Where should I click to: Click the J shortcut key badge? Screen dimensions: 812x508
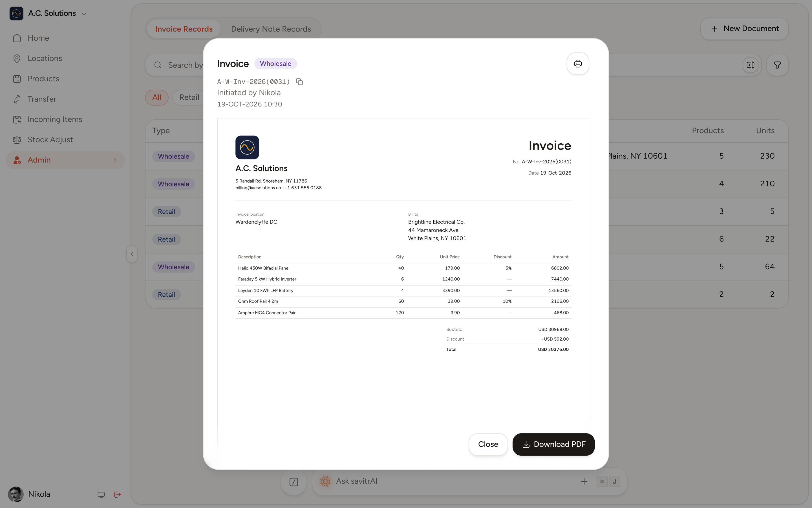pyautogui.click(x=614, y=481)
